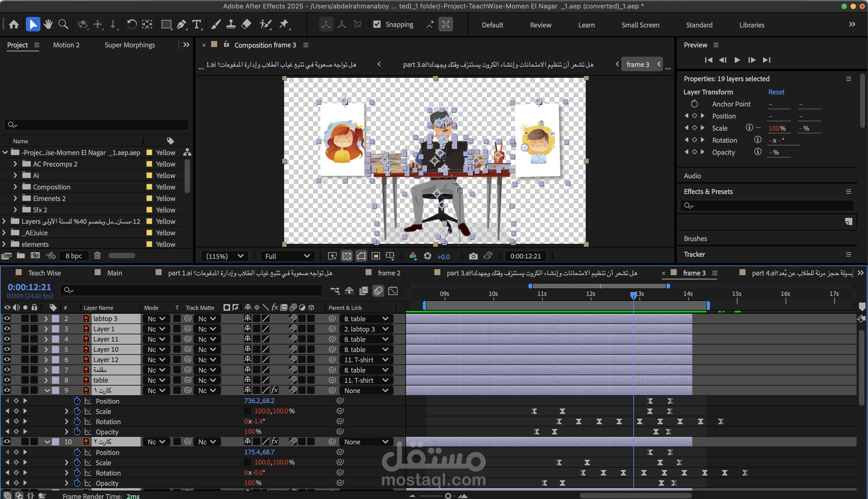The height and width of the screenshot is (499, 868).
Task: Click the snapshot camera icon
Action: pos(473,256)
